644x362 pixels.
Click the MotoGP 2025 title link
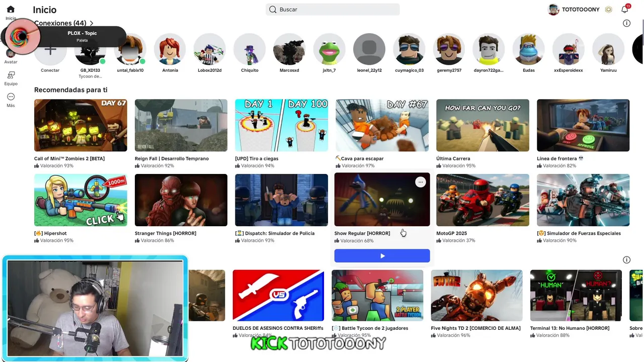point(451,233)
